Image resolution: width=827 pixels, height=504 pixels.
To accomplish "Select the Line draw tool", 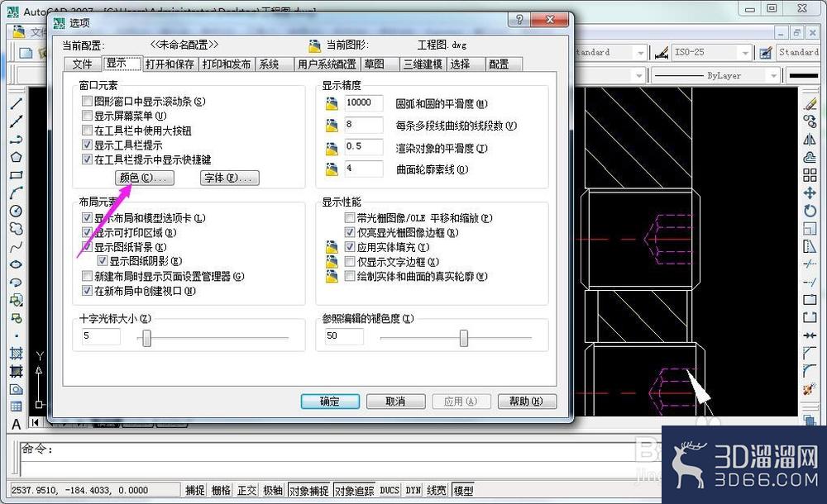I will point(17,103).
